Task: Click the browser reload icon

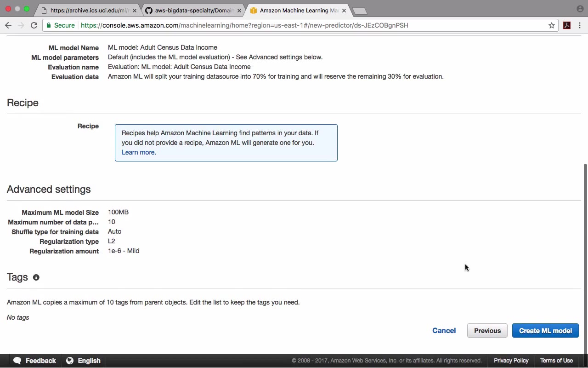Action: (34, 25)
